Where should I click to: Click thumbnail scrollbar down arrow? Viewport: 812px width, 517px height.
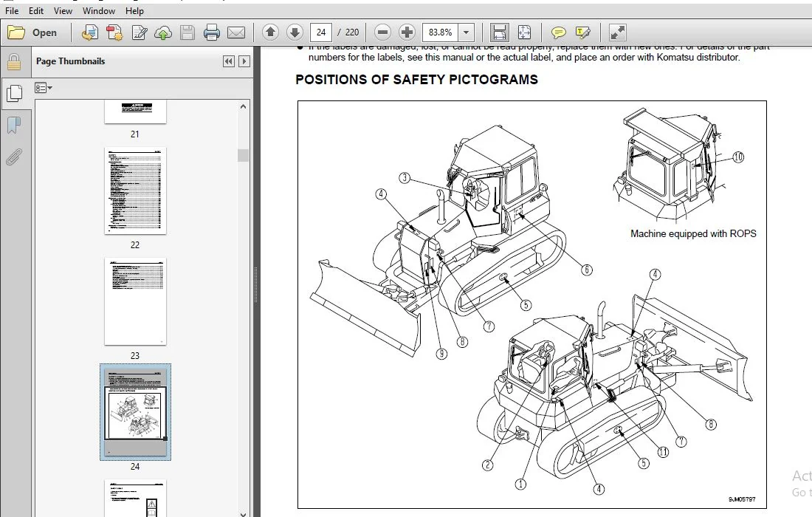pos(243,513)
